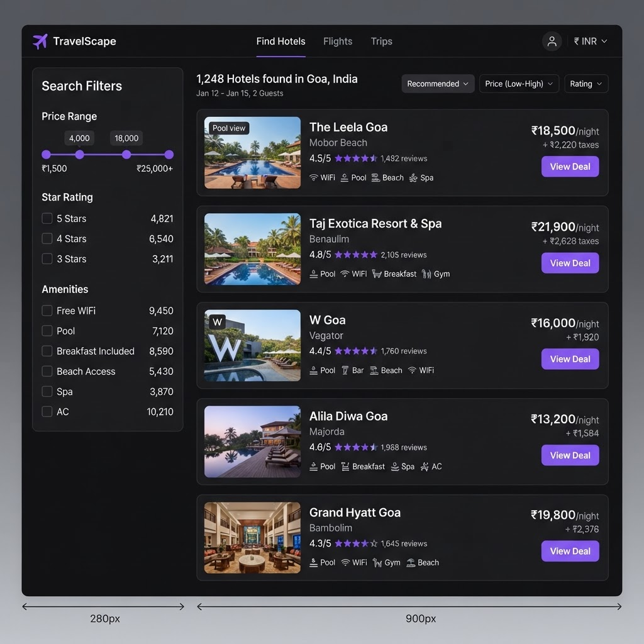Open the Recommended sort dropdown

438,84
